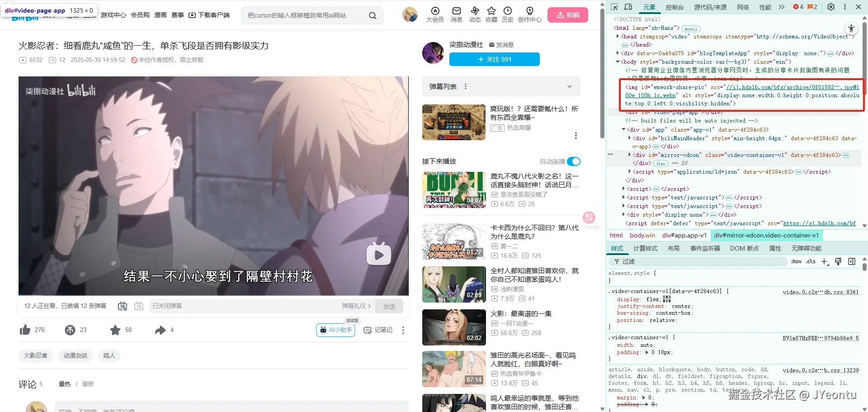Switch to the 源代码/来源 tab
The image size is (868, 412).
pos(711,7)
